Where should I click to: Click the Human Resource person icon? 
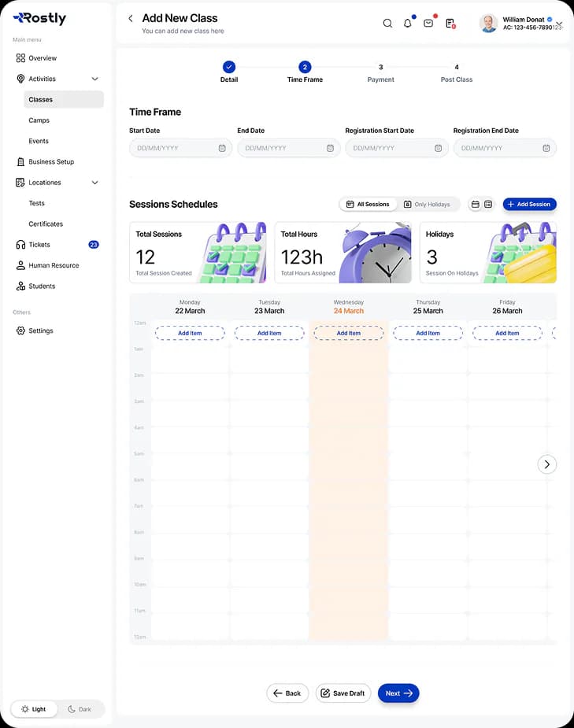point(20,265)
